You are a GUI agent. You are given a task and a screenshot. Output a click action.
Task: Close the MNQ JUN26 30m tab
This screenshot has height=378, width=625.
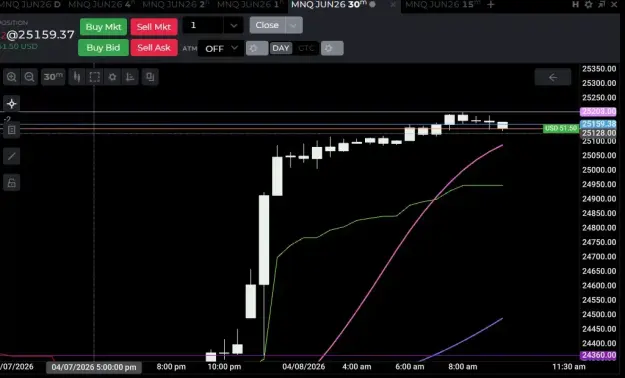pos(393,5)
